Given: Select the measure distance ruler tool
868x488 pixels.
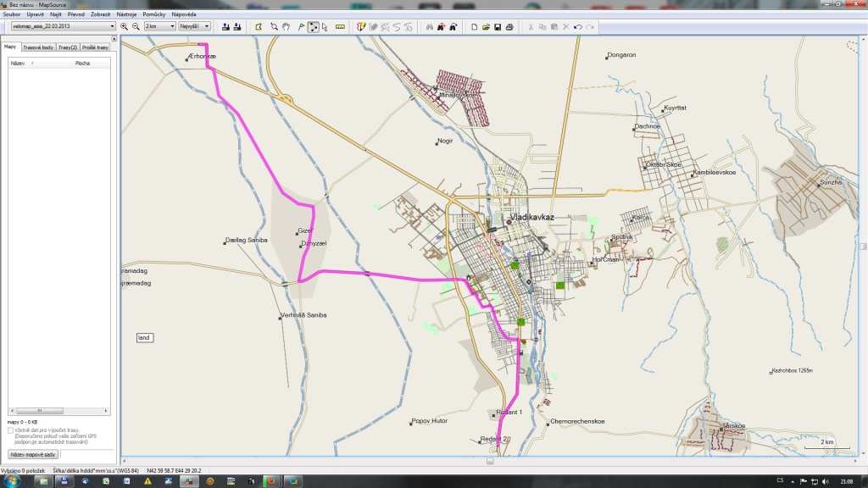Looking at the screenshot, I should [340, 27].
